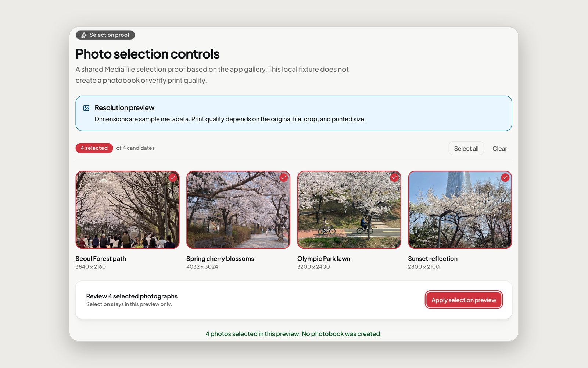Screen dimensions: 588x368
Task: Uncheck the Spring cherry blossoms checkmark
Action: click(x=283, y=177)
